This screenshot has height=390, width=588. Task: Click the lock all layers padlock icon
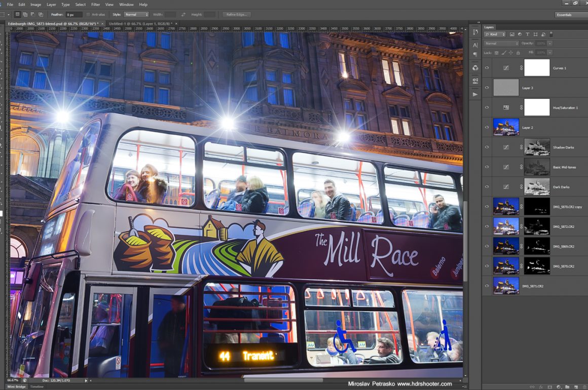click(x=518, y=53)
